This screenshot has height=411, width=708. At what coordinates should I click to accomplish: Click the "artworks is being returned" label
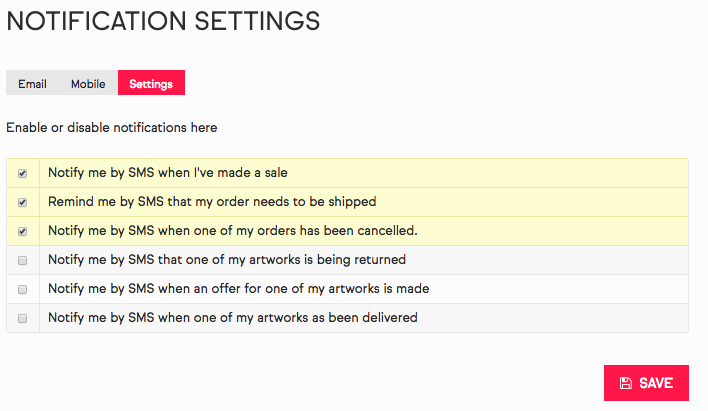click(x=226, y=260)
